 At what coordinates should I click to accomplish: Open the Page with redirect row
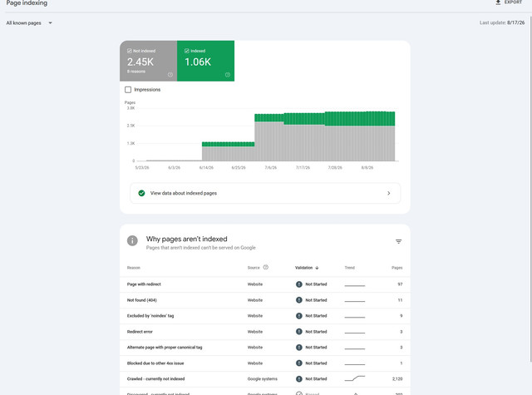(265, 284)
